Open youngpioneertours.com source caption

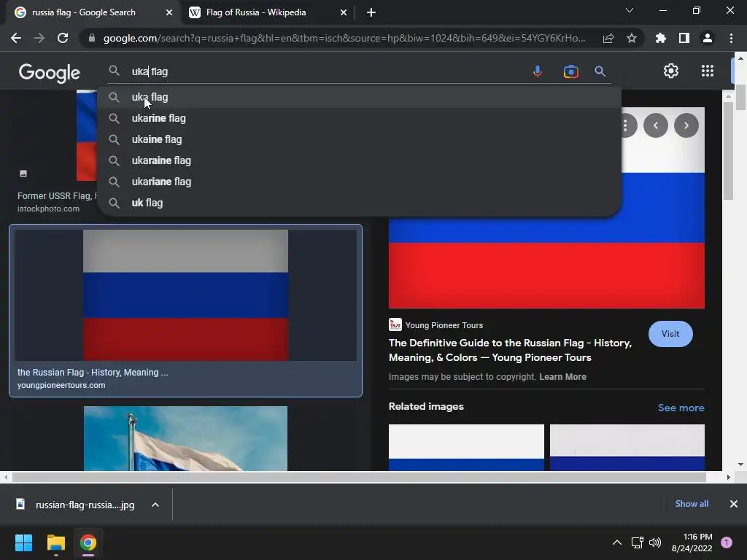point(61,385)
